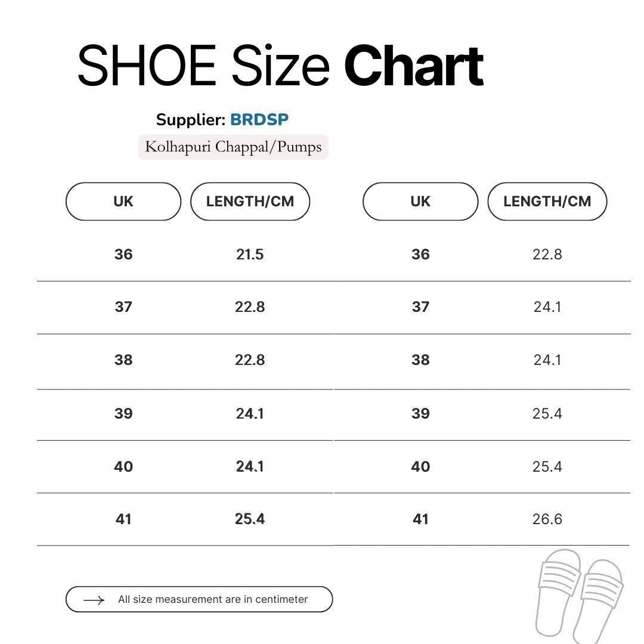
Task: Select the LENGTH/CM header in the left table
Action: tap(250, 202)
